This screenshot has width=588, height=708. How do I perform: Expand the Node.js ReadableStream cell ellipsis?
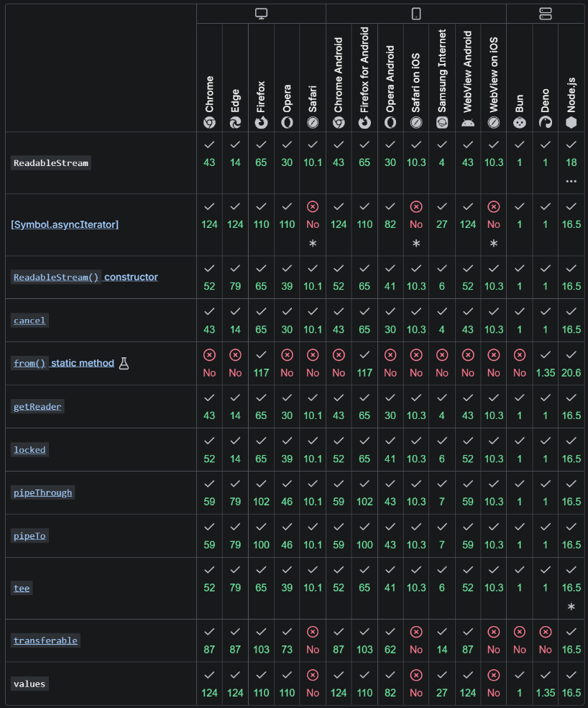tap(571, 182)
